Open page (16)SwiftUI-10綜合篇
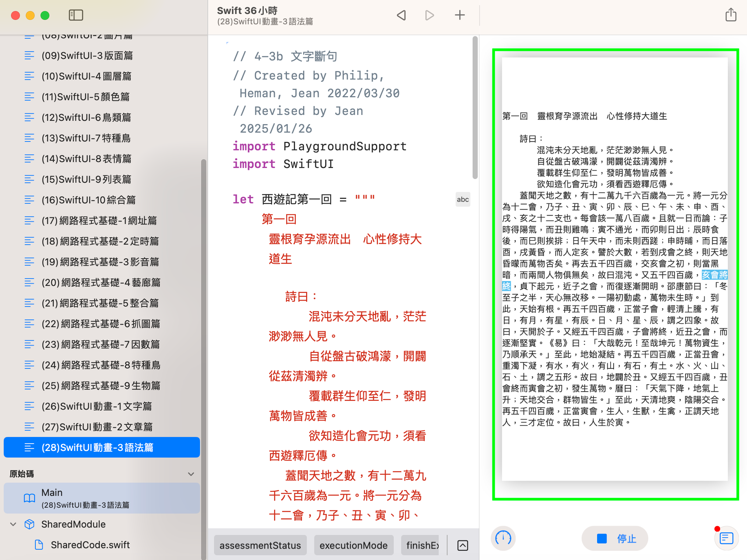747x560 pixels. click(x=88, y=200)
